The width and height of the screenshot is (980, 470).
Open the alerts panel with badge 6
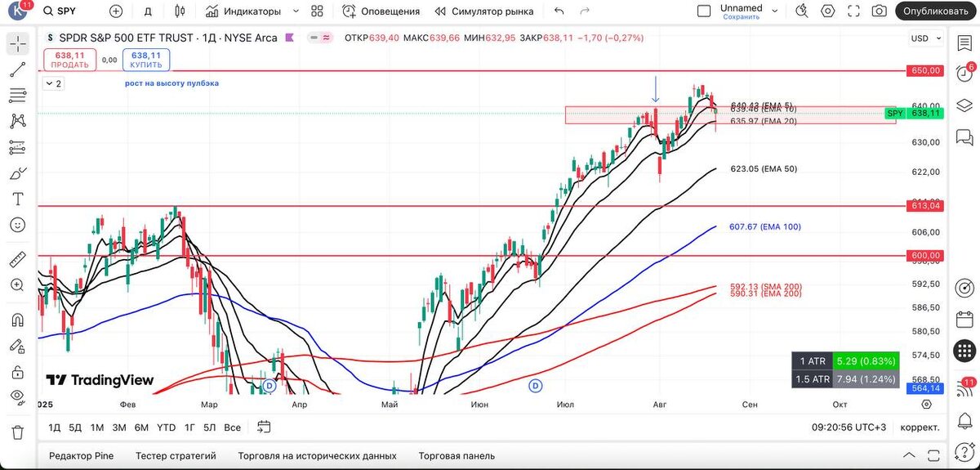[964, 73]
